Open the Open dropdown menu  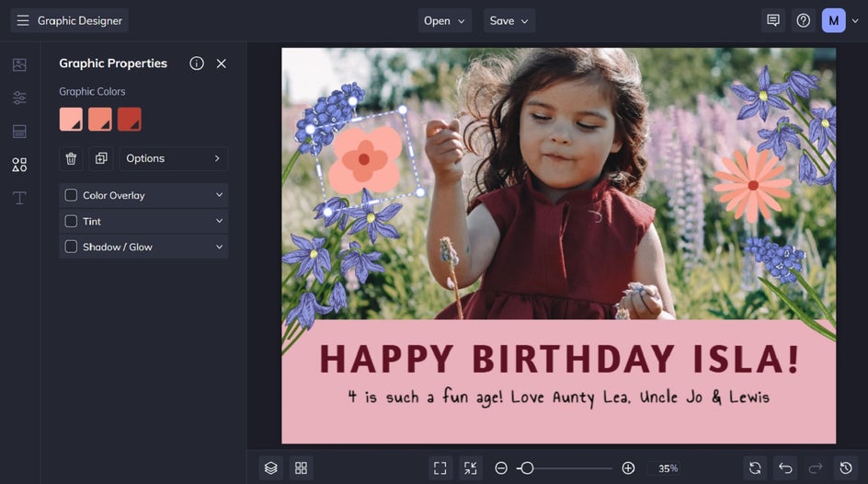pos(445,20)
